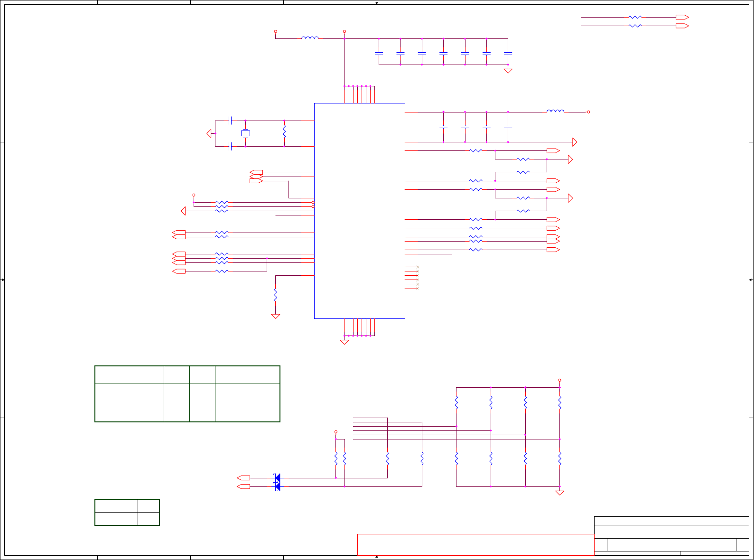
Task: Select the red-outlined note box in title block
Action: (475, 544)
